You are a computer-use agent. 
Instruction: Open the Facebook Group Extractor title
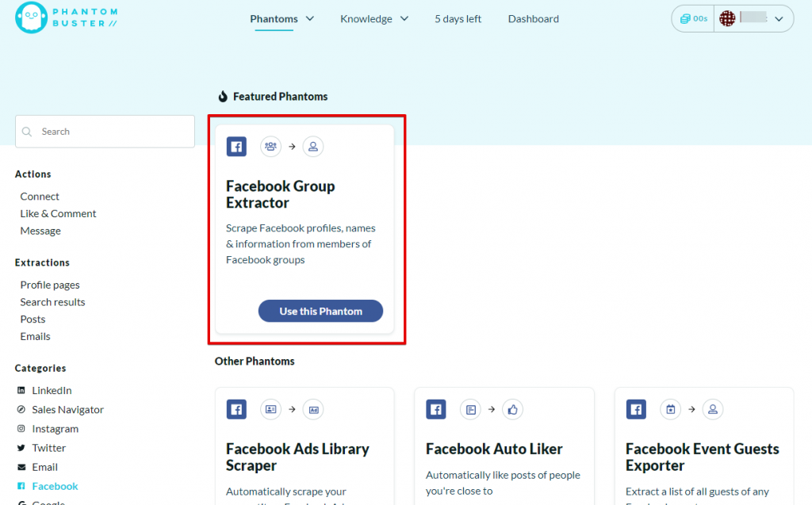(x=280, y=194)
